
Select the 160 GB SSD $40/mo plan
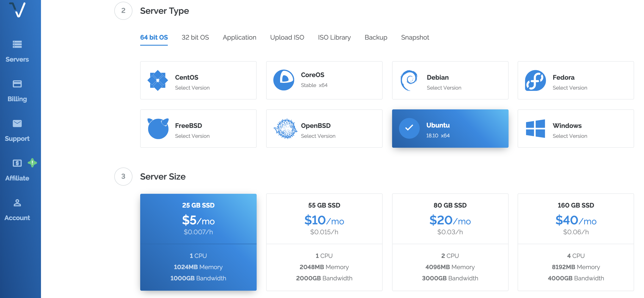pyautogui.click(x=576, y=242)
